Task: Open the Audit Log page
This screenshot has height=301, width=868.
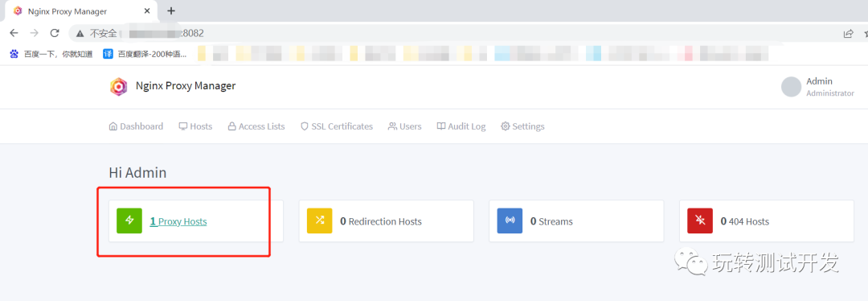Action: pyautogui.click(x=461, y=126)
